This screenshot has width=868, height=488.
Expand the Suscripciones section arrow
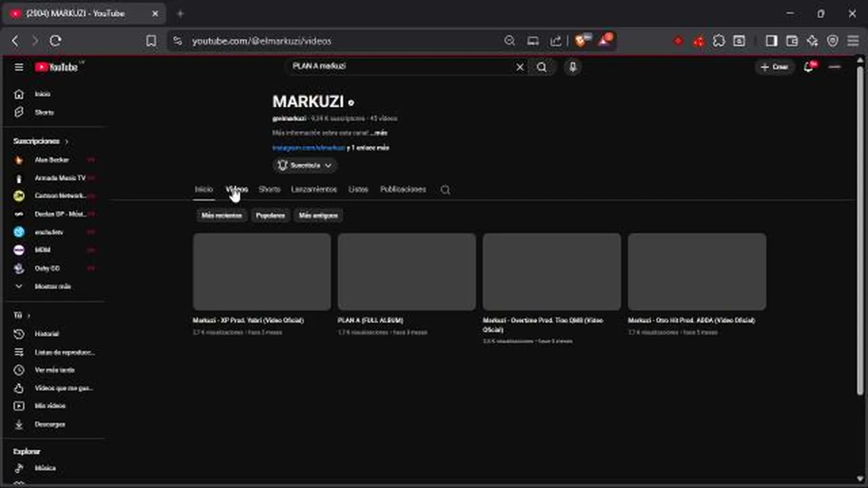(66, 142)
